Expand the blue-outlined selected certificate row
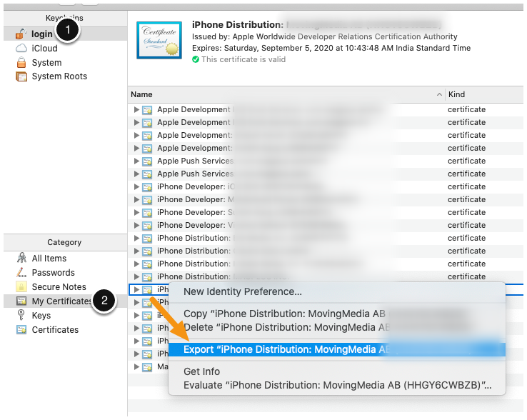 tap(136, 289)
